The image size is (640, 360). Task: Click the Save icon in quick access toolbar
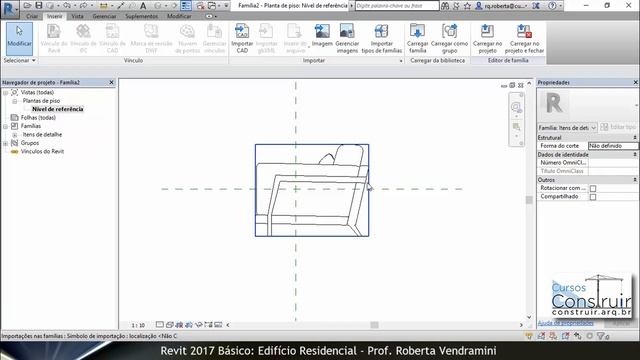coord(39,6)
